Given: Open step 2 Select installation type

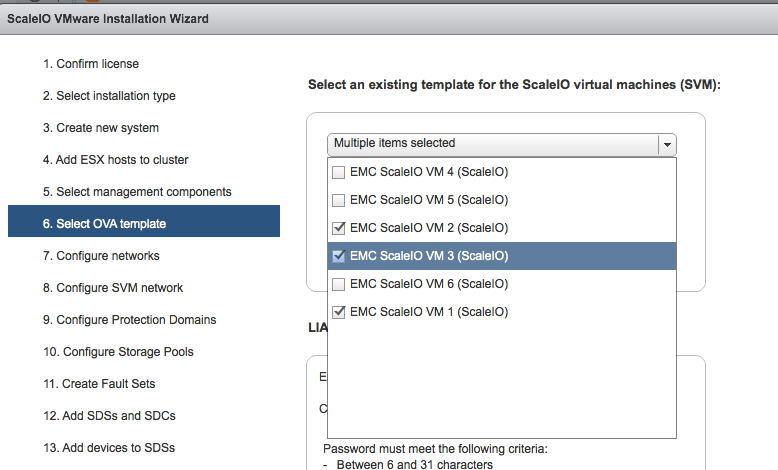Looking at the screenshot, I should [x=109, y=96].
